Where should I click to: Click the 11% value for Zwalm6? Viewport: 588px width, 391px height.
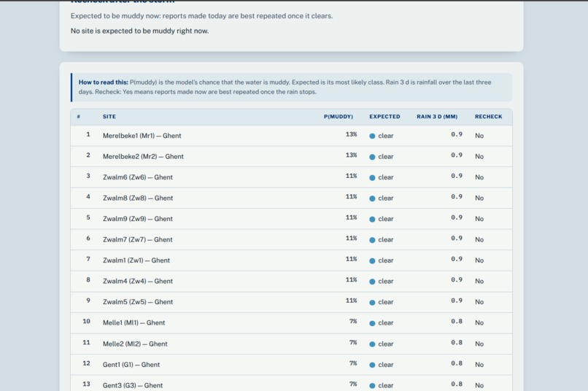pos(351,176)
